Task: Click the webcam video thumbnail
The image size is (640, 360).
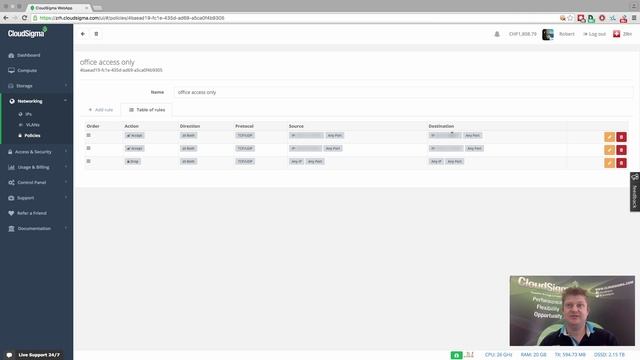Action: 572,311
